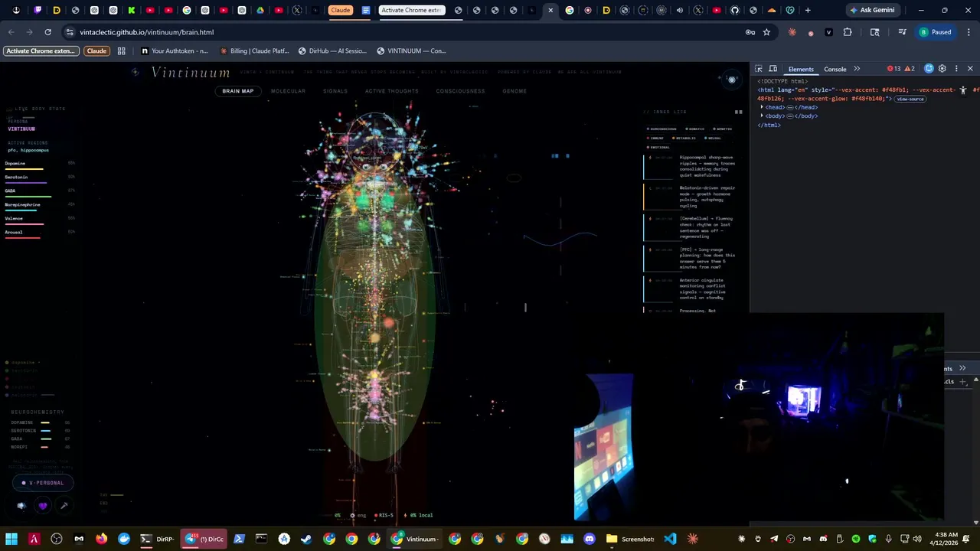
Task: Toggle the dopamine legend entry
Action: [x=23, y=362]
